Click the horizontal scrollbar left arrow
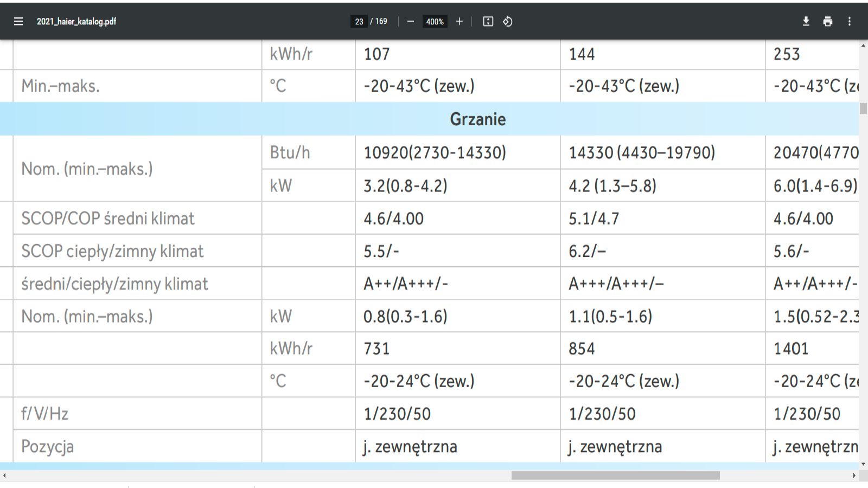 4,476
